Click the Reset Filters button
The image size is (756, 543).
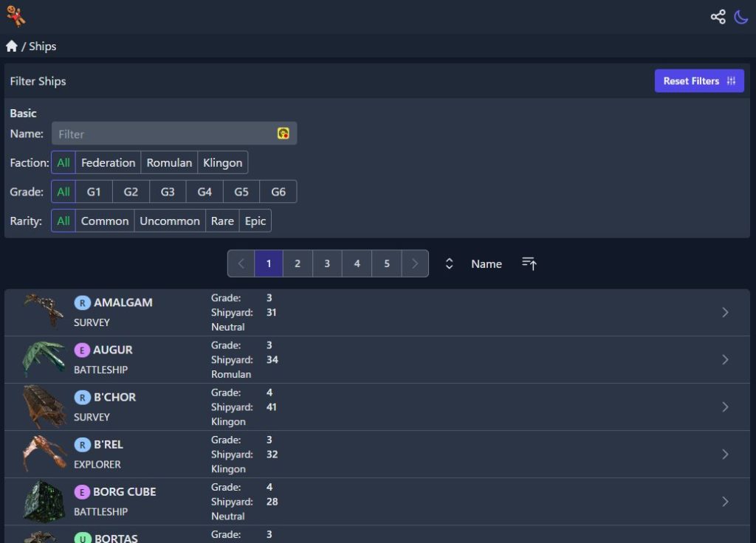698,81
